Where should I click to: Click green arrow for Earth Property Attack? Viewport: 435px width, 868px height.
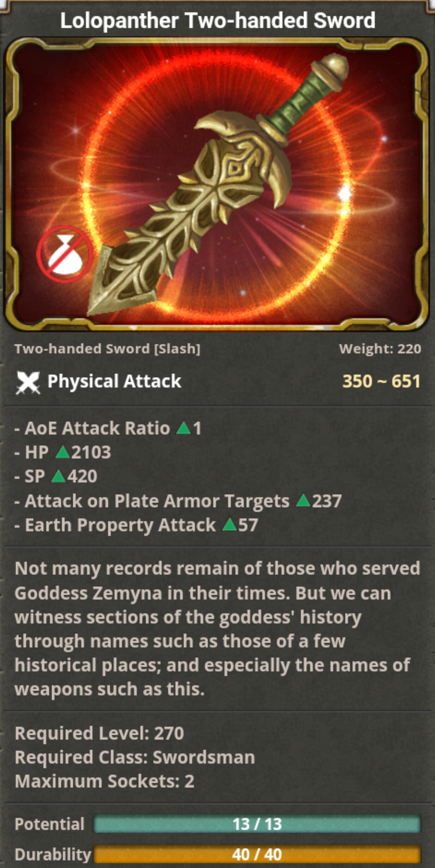coord(230,524)
